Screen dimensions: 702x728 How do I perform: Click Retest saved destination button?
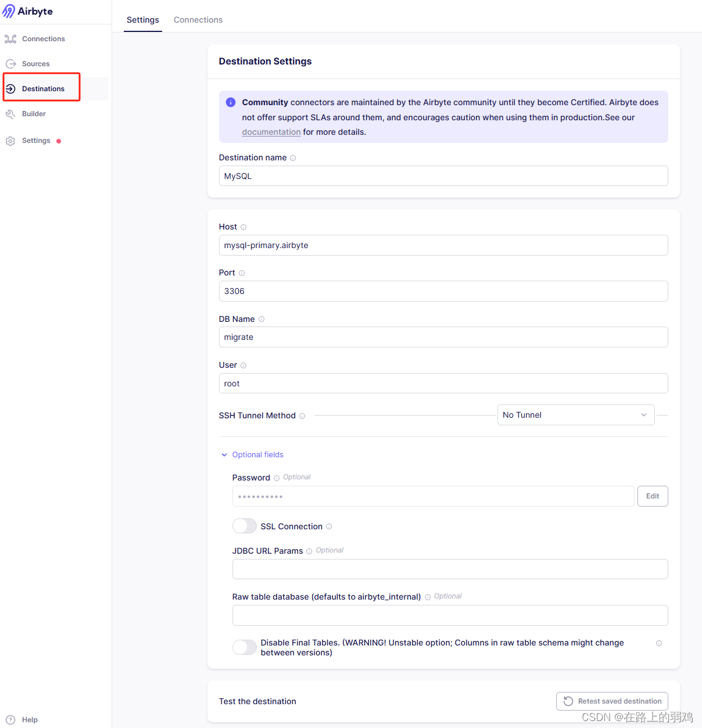tap(612, 701)
